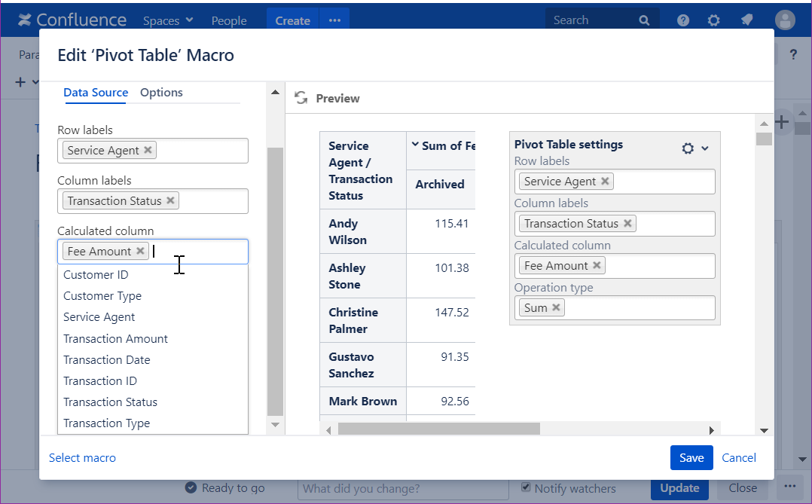Click the user profile avatar
The width and height of the screenshot is (812, 504).
[785, 20]
